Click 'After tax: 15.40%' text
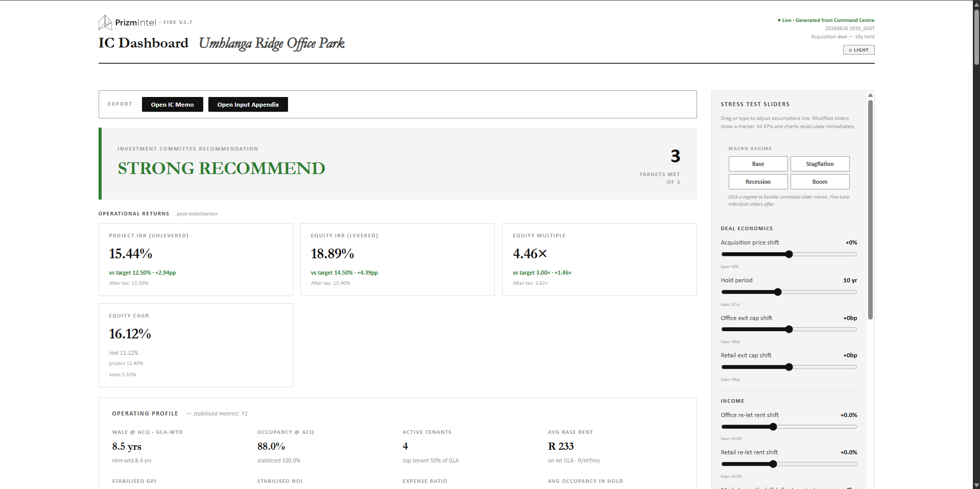This screenshot has width=980, height=489. [330, 283]
